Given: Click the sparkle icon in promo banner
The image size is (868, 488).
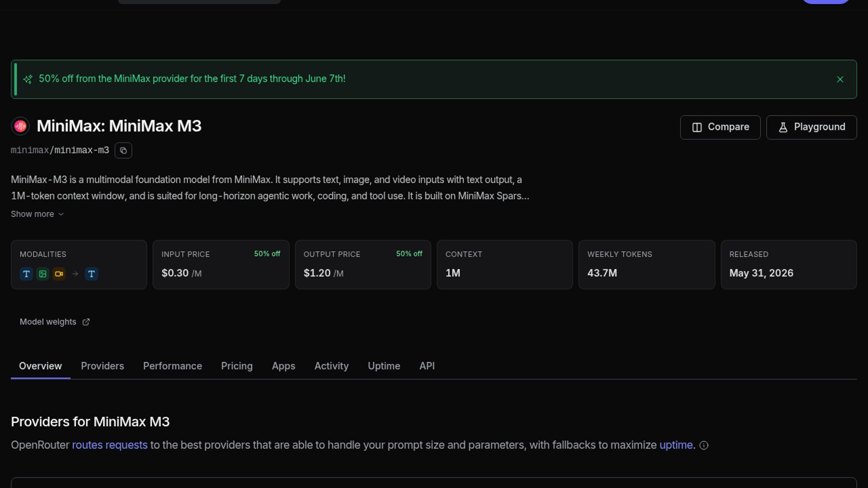Looking at the screenshot, I should [28, 80].
